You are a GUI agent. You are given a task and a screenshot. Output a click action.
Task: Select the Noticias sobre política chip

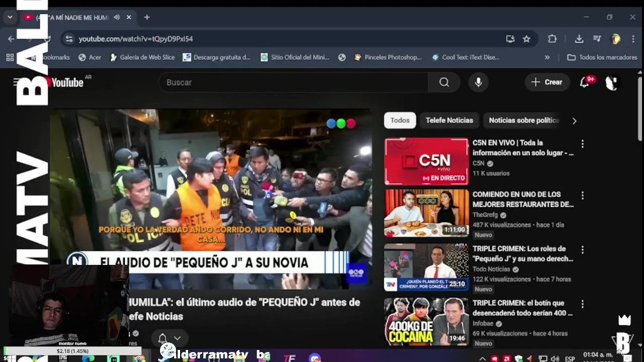[x=524, y=120]
